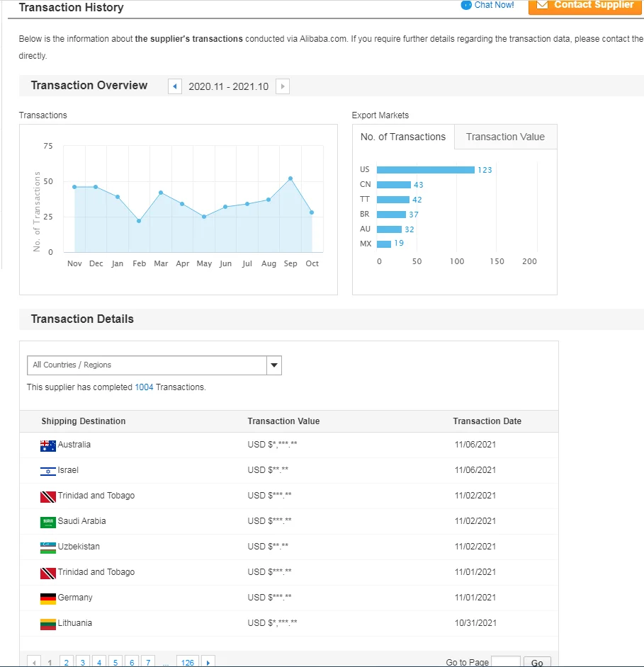Click the next period arrow beside 2021.10
Viewport: 644px width, 667px height.
click(x=283, y=86)
